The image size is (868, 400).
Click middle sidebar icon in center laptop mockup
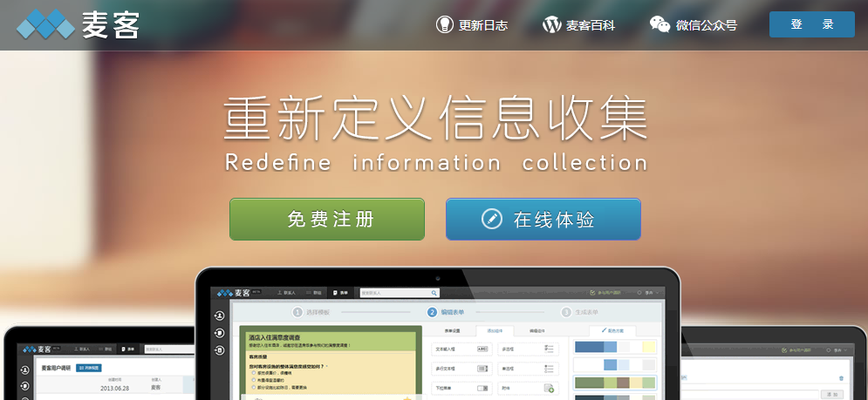pos(219,333)
